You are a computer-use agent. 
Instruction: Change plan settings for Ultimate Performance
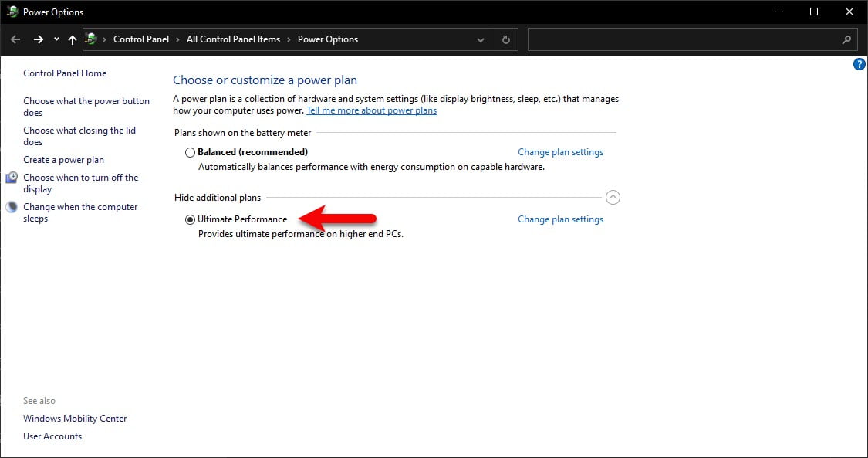coord(560,219)
